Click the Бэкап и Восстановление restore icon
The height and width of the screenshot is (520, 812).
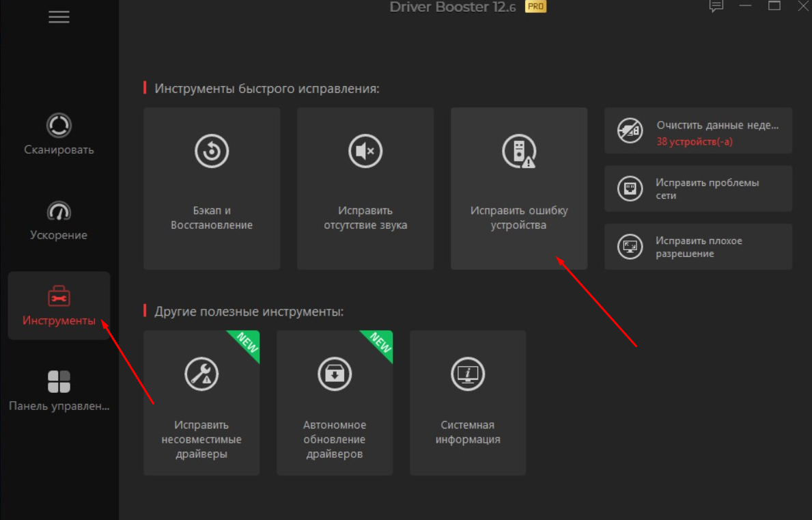tap(212, 151)
